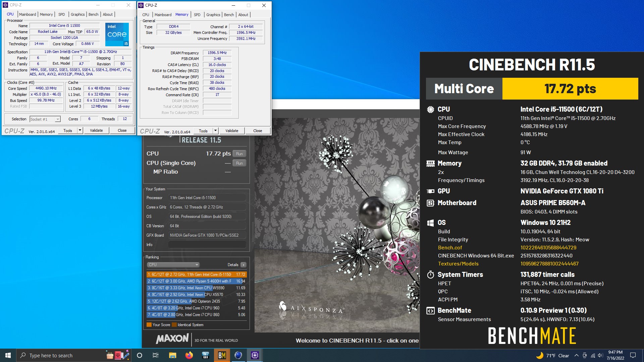Switch to CPU tab in right CPU-Z window
This screenshot has height=362, width=644.
click(146, 15)
